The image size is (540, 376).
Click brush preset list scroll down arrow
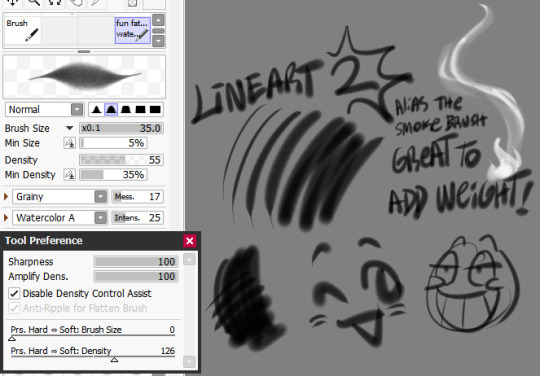point(158,41)
